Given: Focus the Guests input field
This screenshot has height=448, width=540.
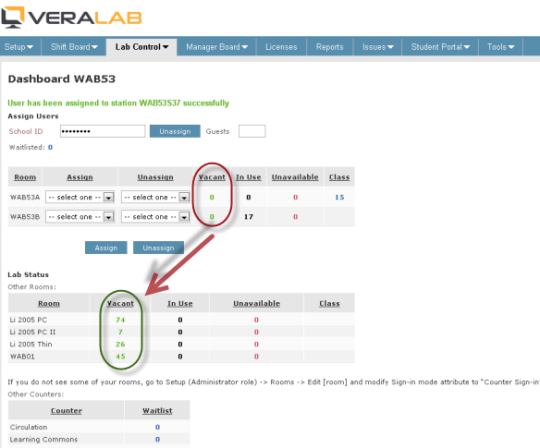Looking at the screenshot, I should pos(252,131).
